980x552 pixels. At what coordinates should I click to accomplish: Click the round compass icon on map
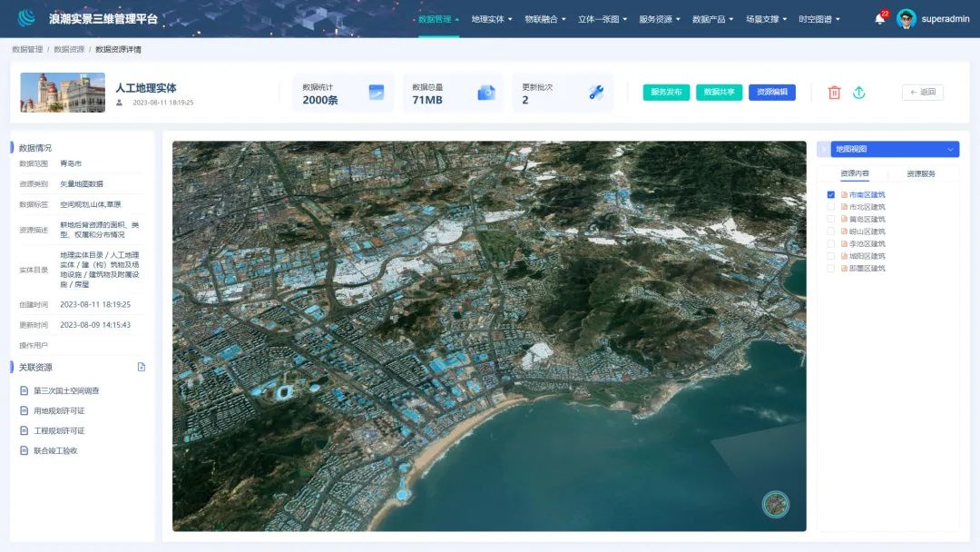776,504
